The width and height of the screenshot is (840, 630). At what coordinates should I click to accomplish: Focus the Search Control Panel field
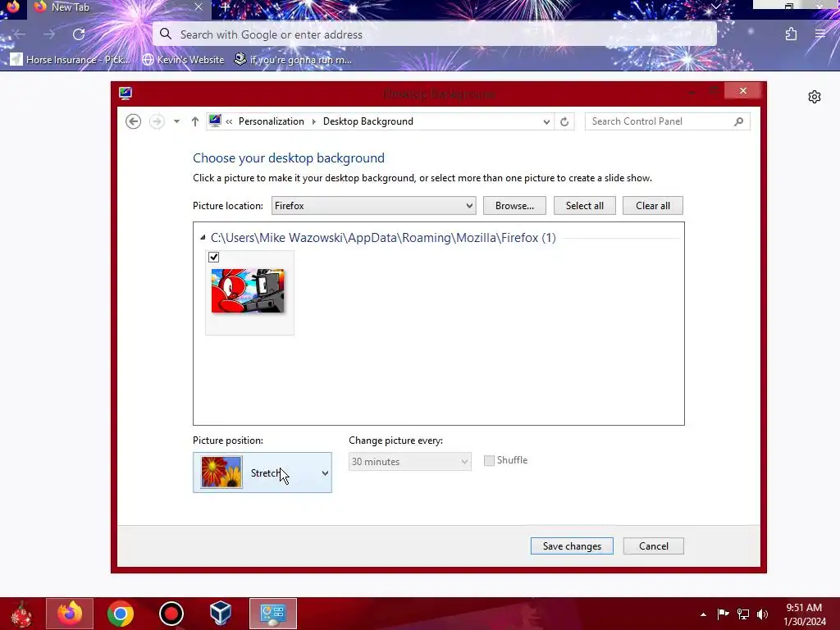pyautogui.click(x=667, y=121)
